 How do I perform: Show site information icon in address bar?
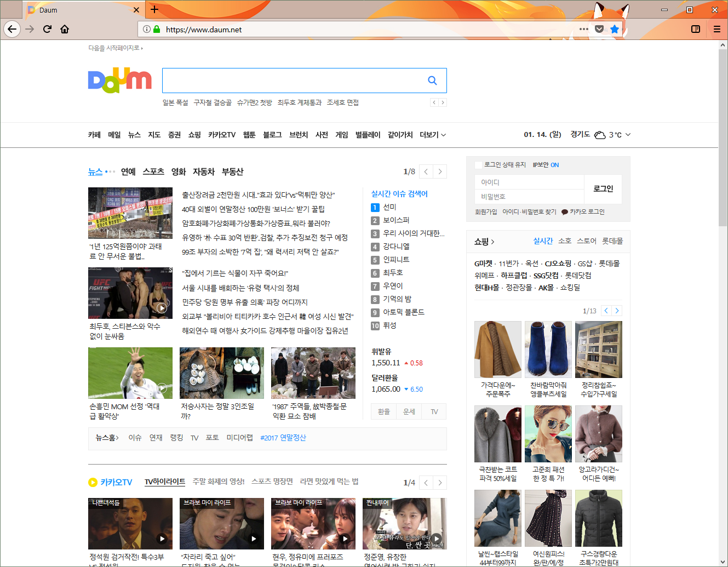tap(147, 29)
